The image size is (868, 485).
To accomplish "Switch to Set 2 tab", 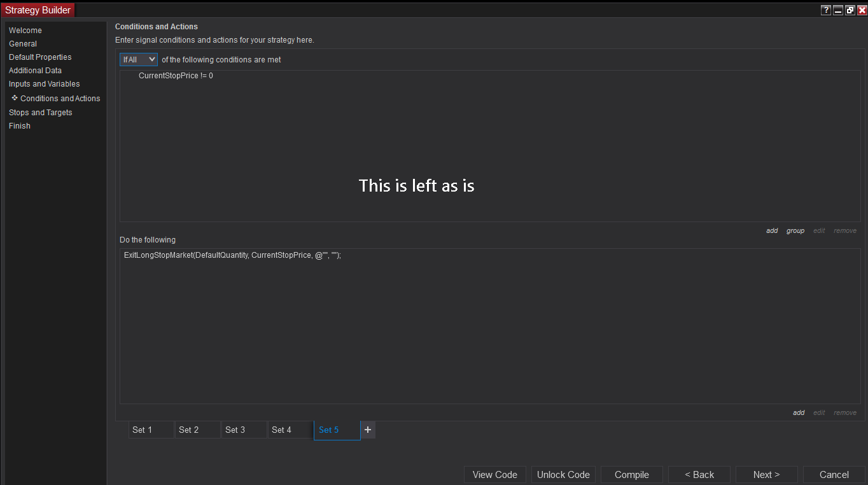I will 197,430.
